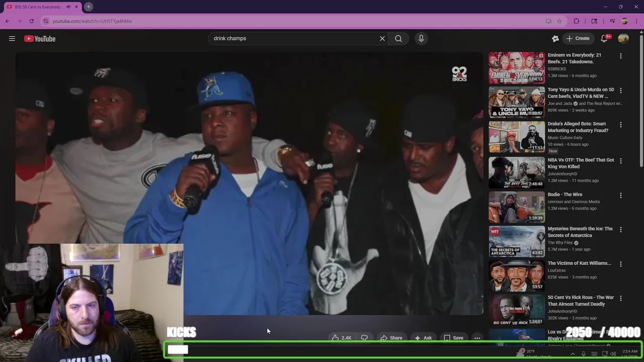This screenshot has width=644, height=362.
Task: Bookmark this page with star icon
Action: (559, 21)
